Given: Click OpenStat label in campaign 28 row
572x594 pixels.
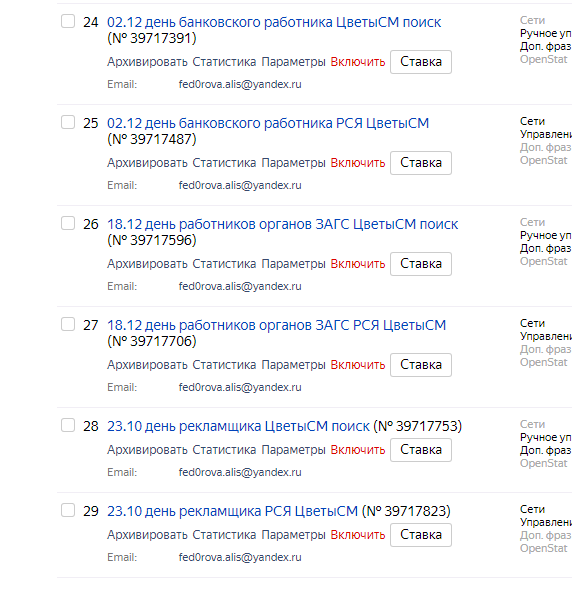Looking at the screenshot, I should (544, 463).
